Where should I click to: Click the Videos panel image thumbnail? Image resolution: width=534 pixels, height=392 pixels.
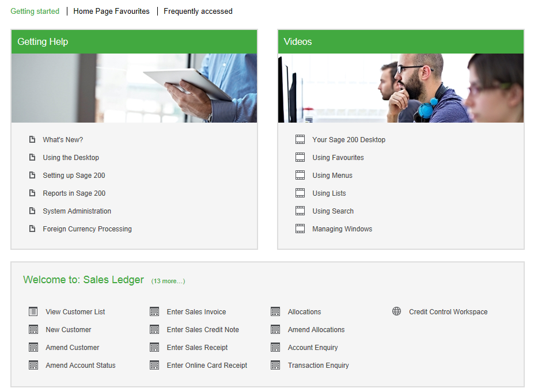(x=401, y=87)
